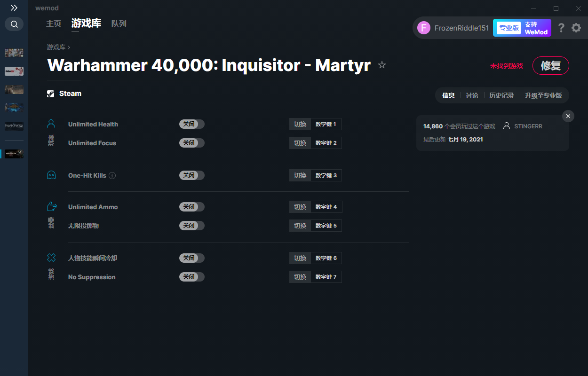This screenshot has width=588, height=376.
Task: Click the author icon next to STINGERR
Action: [507, 126]
